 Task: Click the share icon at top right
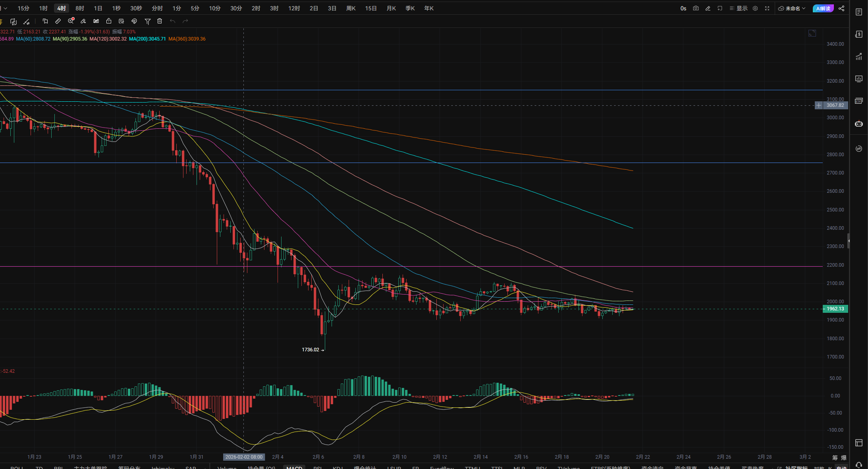point(841,8)
